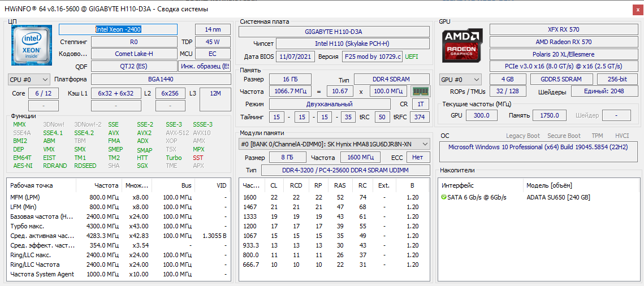Click the shaders Единый: 2048 field
This screenshot has width=644, height=286.
click(604, 92)
